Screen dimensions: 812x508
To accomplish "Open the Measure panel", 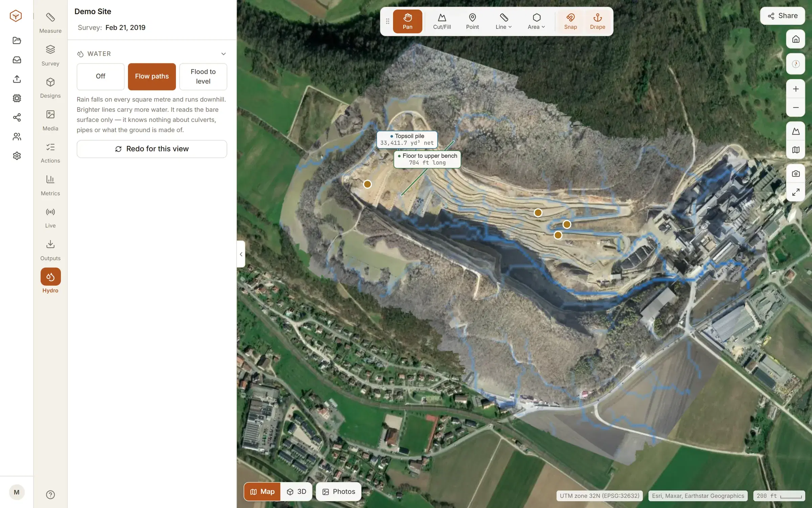I will tap(50, 23).
